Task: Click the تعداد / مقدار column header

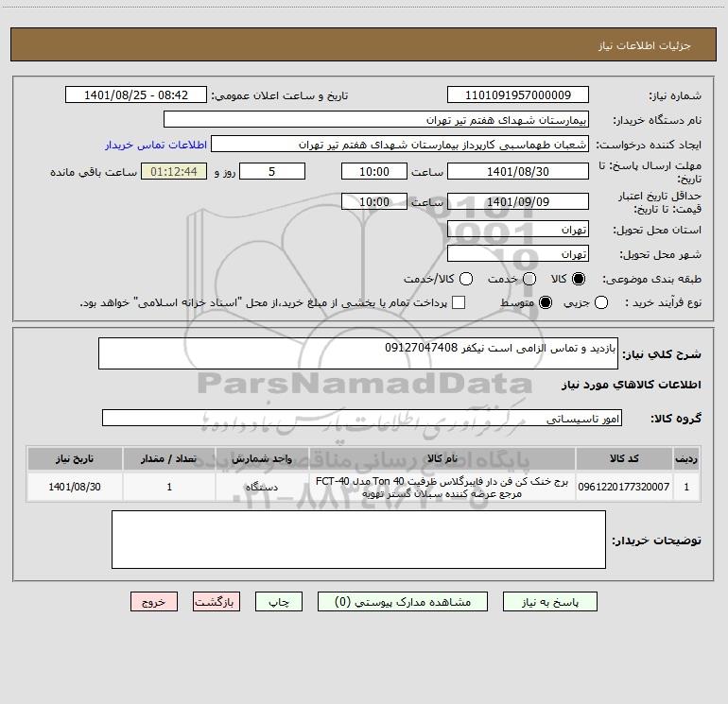Action: coord(169,458)
